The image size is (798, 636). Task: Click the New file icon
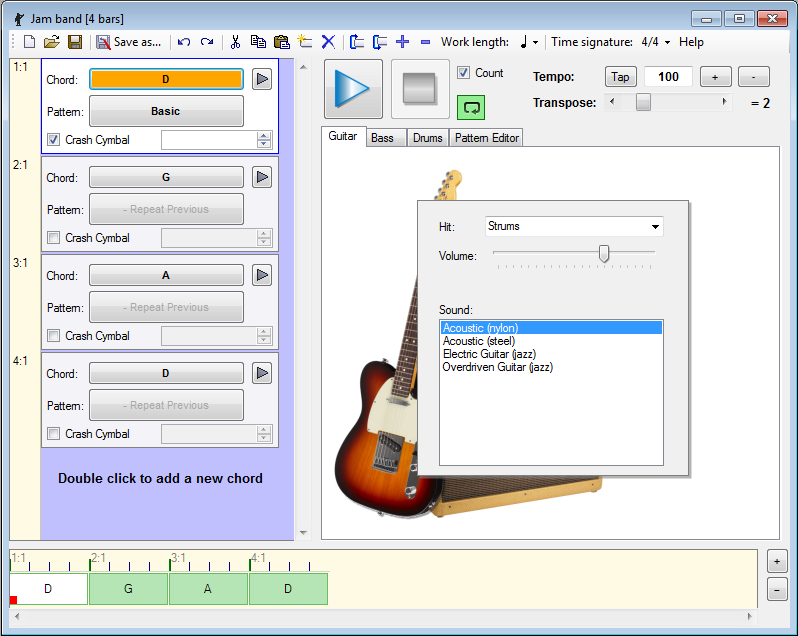29,42
